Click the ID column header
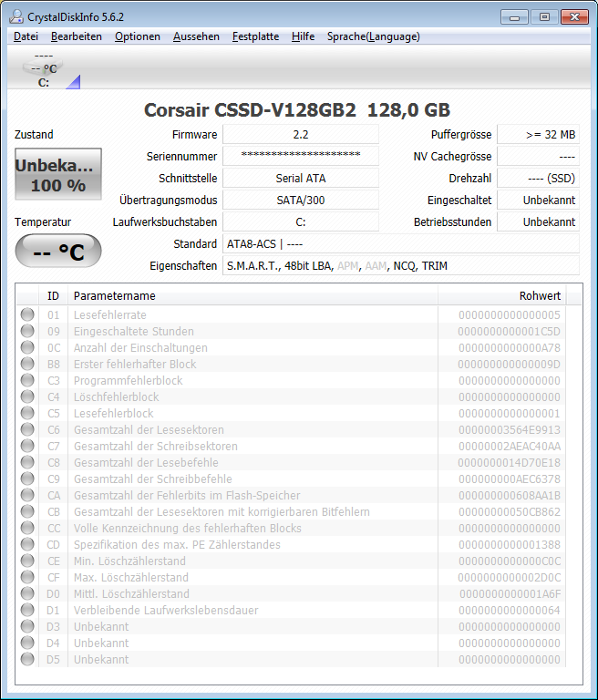The width and height of the screenshot is (598, 700). point(53,295)
